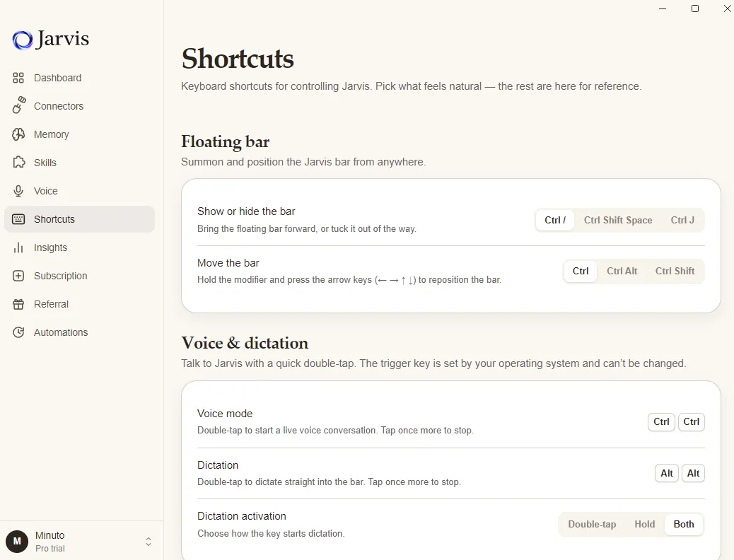
Task: Select Ctrl Shift modifier for moving bar
Action: pyautogui.click(x=675, y=271)
